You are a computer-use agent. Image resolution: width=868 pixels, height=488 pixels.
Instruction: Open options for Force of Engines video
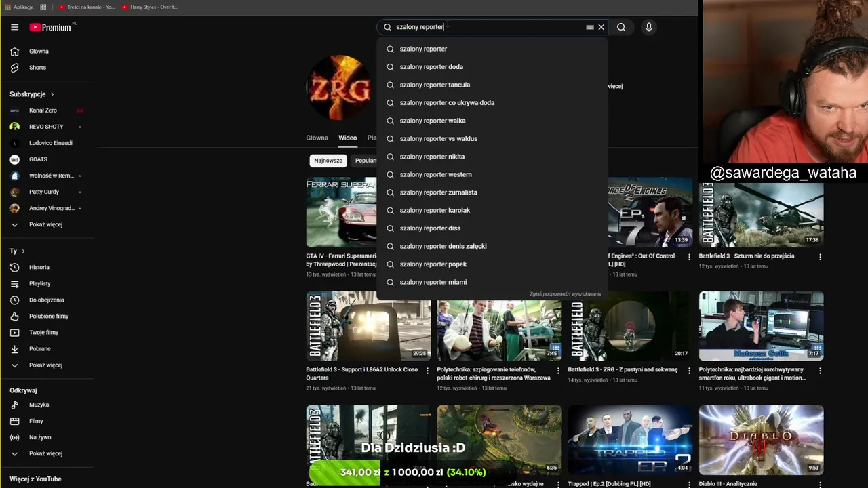click(689, 257)
